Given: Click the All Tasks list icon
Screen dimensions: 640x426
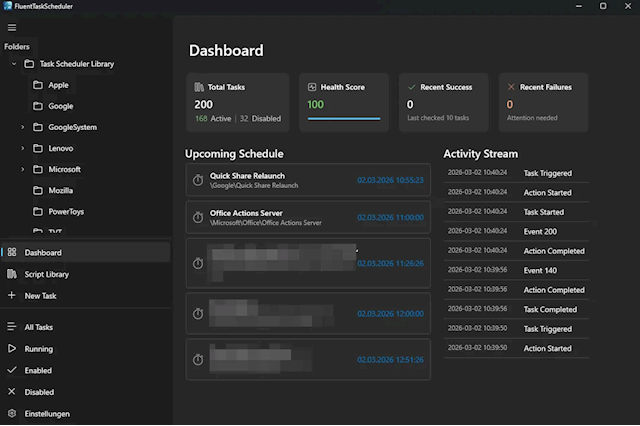Looking at the screenshot, I should coord(12,327).
